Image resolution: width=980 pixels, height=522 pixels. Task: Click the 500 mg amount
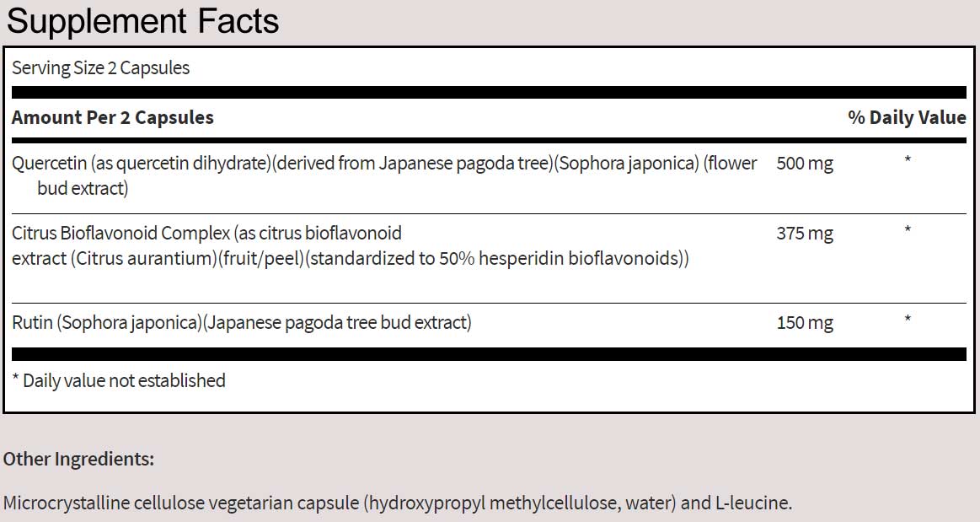click(804, 164)
